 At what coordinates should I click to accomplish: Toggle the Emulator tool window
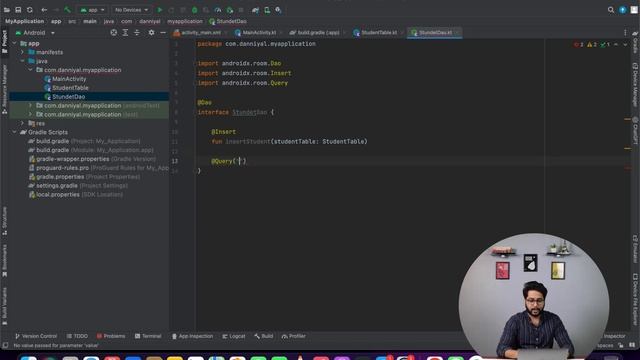coord(635,249)
